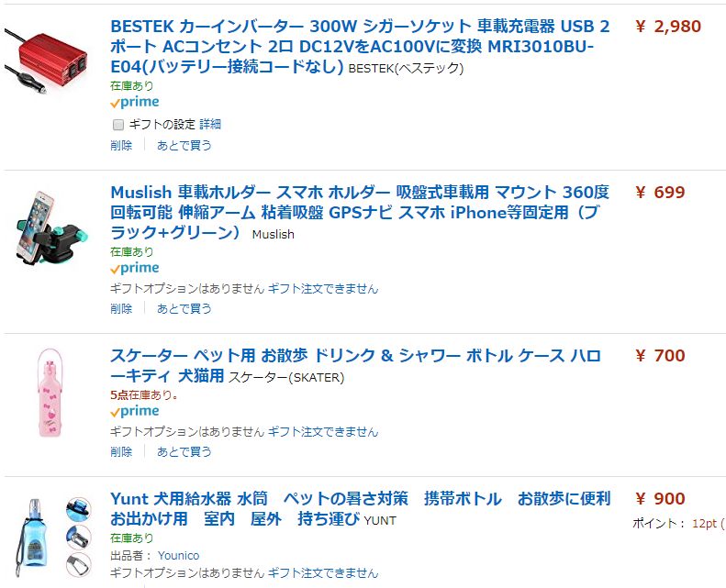Save the BESTEK inverter for later (あとで買う)

[184, 145]
